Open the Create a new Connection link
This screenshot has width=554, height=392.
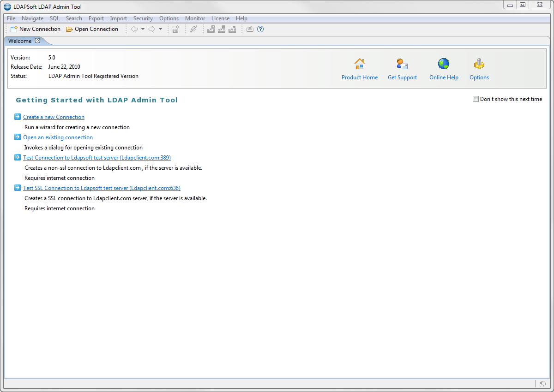(54, 117)
